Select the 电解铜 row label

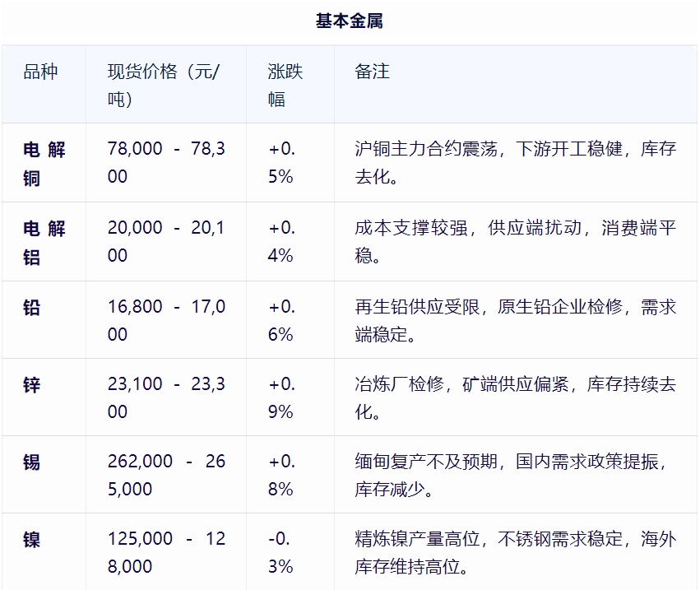click(x=44, y=163)
